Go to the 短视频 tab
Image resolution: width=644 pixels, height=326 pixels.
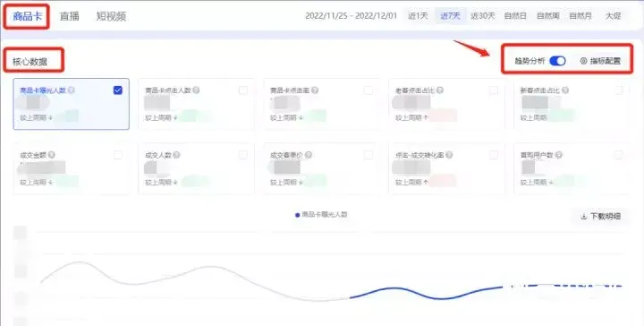[x=111, y=16]
